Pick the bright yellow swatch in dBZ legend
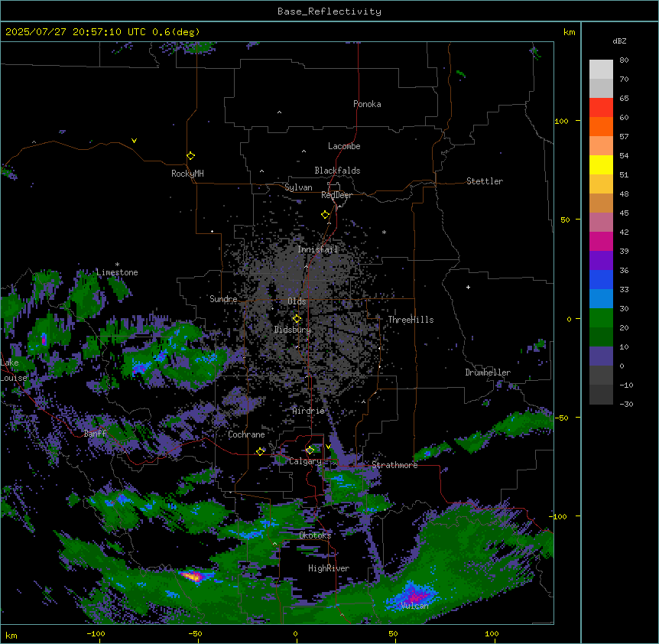659x644 pixels. [601, 164]
